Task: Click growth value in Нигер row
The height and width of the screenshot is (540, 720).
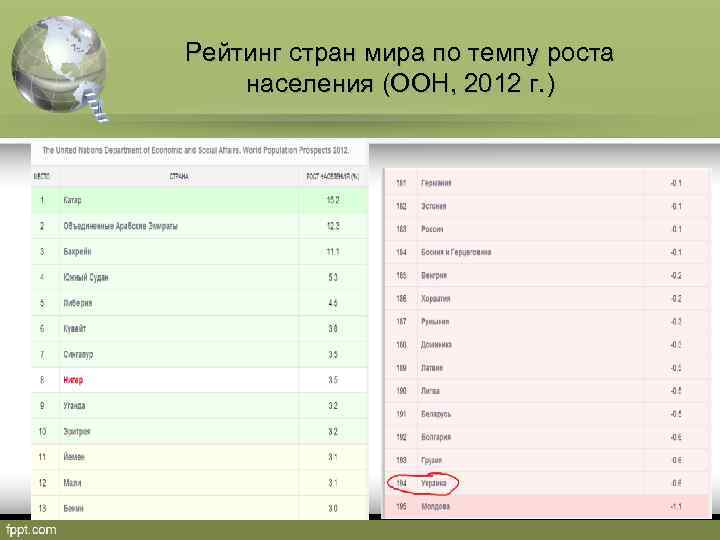Action: pos(333,380)
